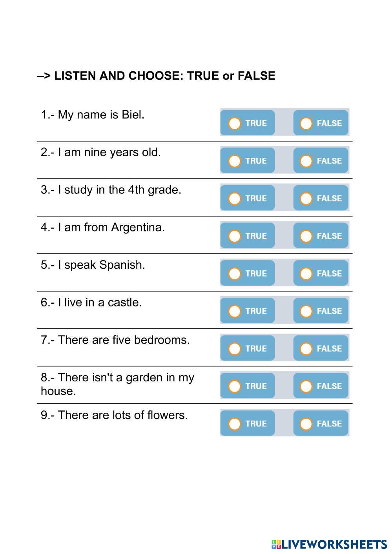Screen dimensions: 392x554
Task: Mark FALSE for 'There are five bedrooms'
Action: click(306, 349)
